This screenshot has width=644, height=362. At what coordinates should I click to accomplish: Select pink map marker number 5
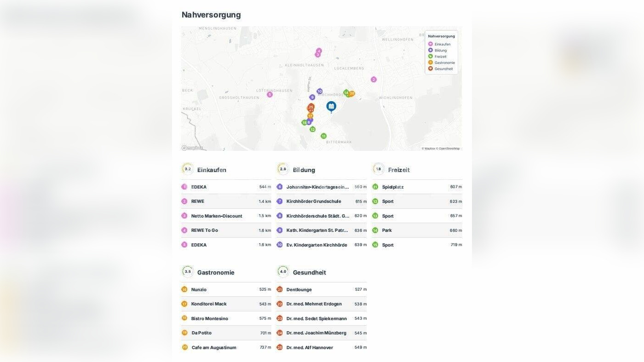coord(270,95)
